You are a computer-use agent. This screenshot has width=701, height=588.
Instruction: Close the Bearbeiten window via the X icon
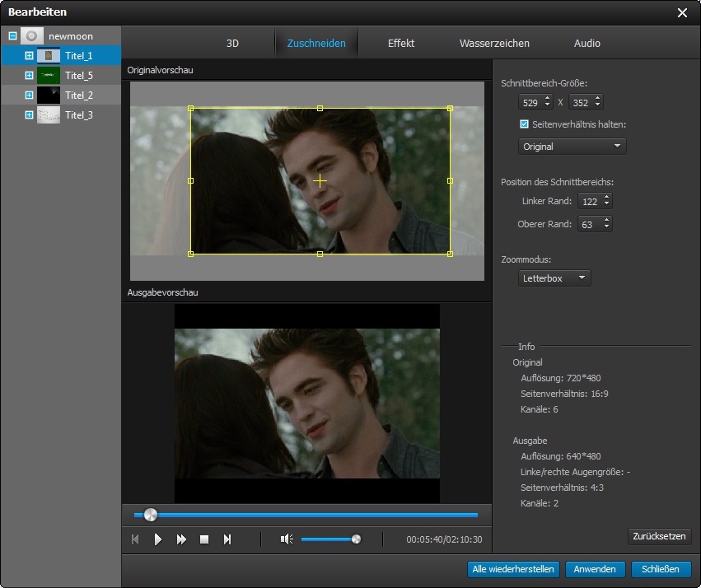tap(682, 12)
